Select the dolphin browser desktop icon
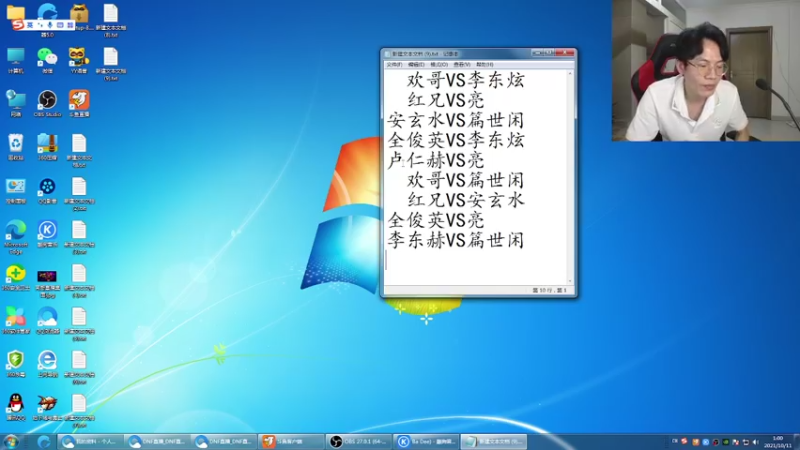This screenshot has height=450, width=800. click(x=47, y=11)
